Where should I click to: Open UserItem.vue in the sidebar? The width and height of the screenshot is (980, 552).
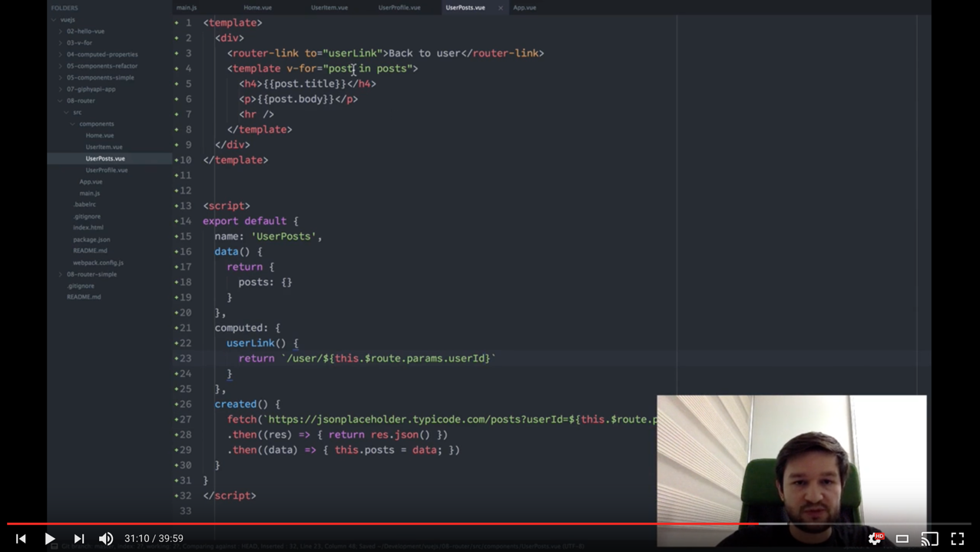point(104,147)
